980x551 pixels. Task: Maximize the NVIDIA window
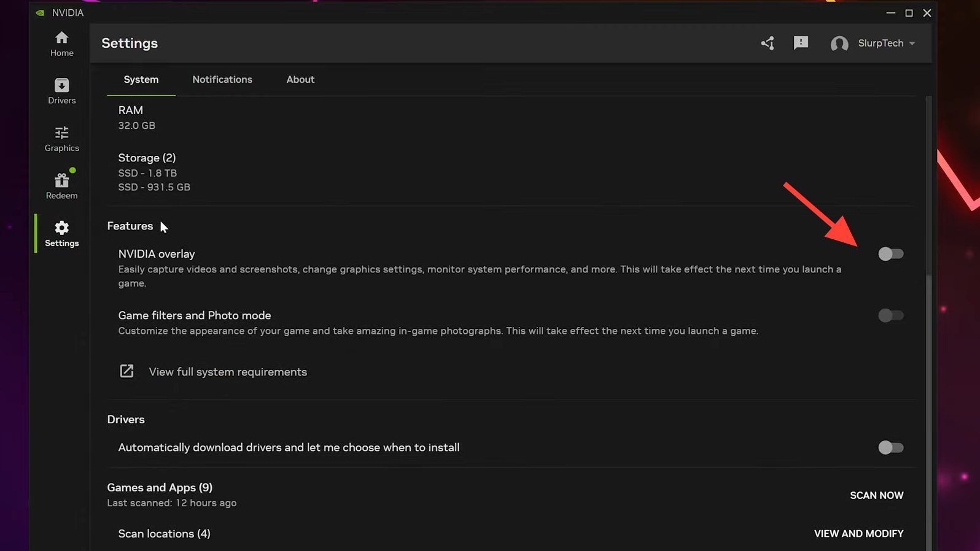click(x=909, y=13)
